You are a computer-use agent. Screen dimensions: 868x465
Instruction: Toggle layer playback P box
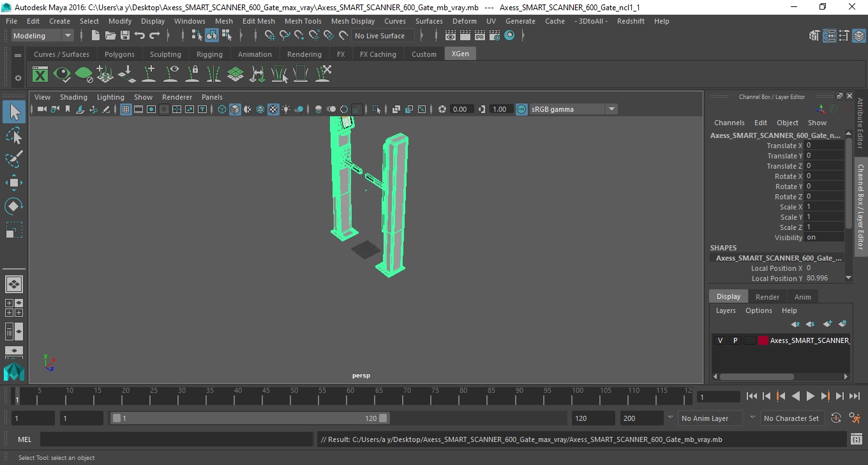click(735, 340)
